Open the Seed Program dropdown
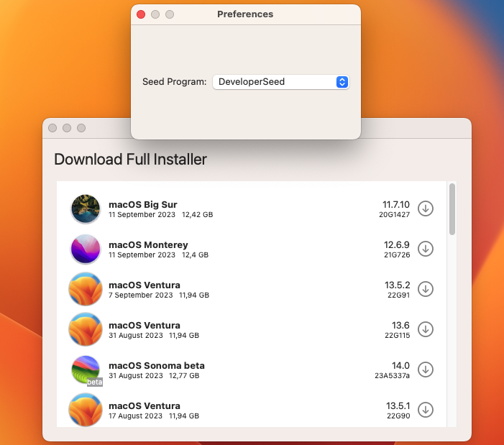Screen dimensions: 504x445 tap(280, 82)
